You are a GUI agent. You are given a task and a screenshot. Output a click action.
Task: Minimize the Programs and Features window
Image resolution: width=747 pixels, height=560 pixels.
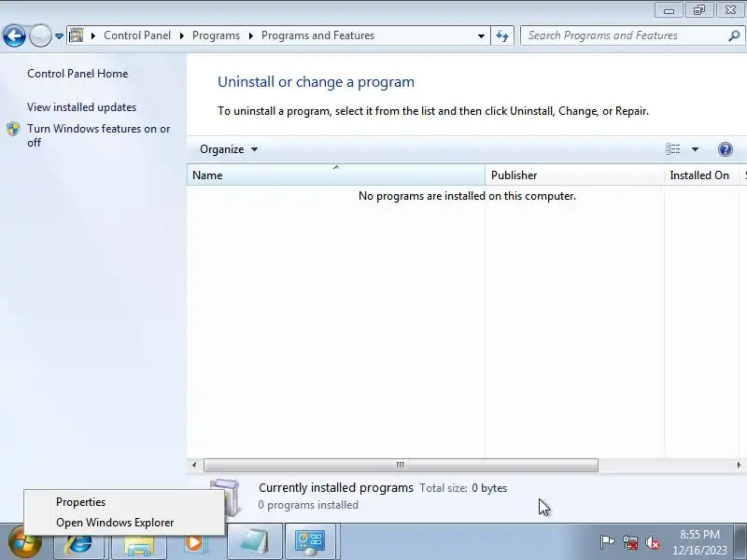(x=669, y=10)
